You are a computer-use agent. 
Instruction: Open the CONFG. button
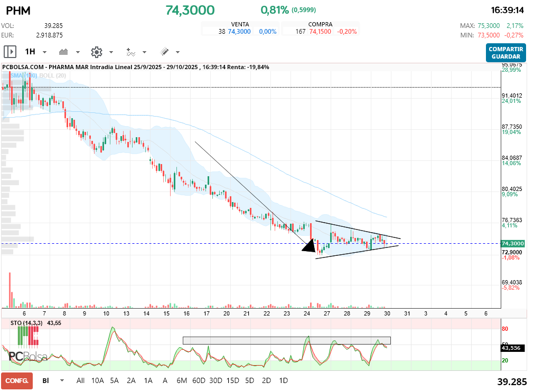click(17, 380)
